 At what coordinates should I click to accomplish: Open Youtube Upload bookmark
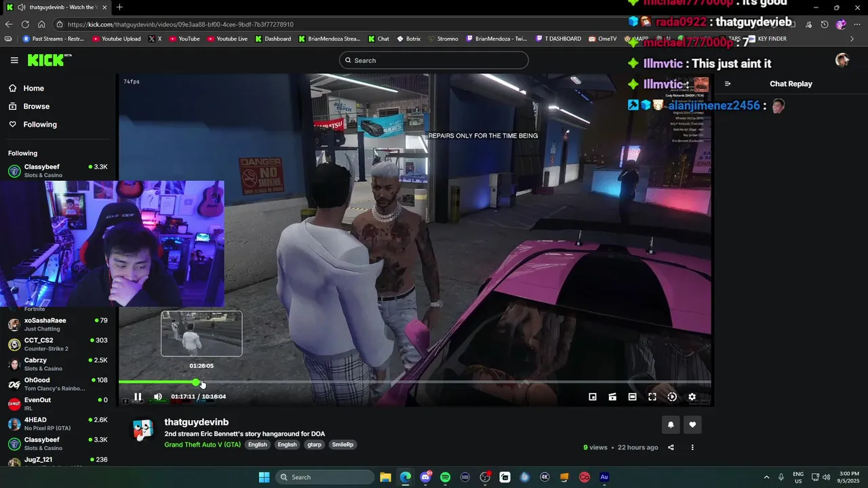point(116,39)
